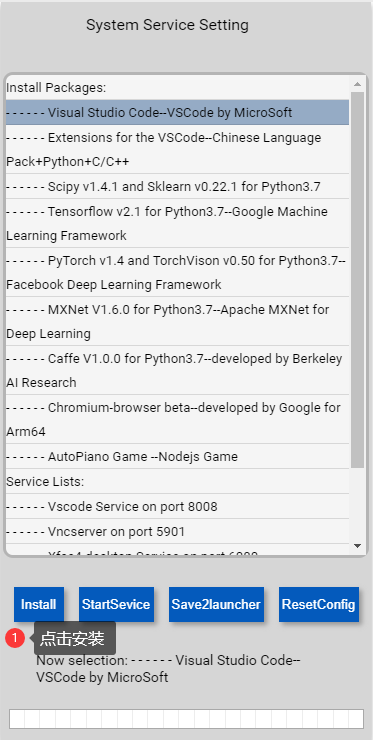The height and width of the screenshot is (740, 373).
Task: Pick AutoPiano Game Nodejs Game entry
Action: tap(178, 456)
